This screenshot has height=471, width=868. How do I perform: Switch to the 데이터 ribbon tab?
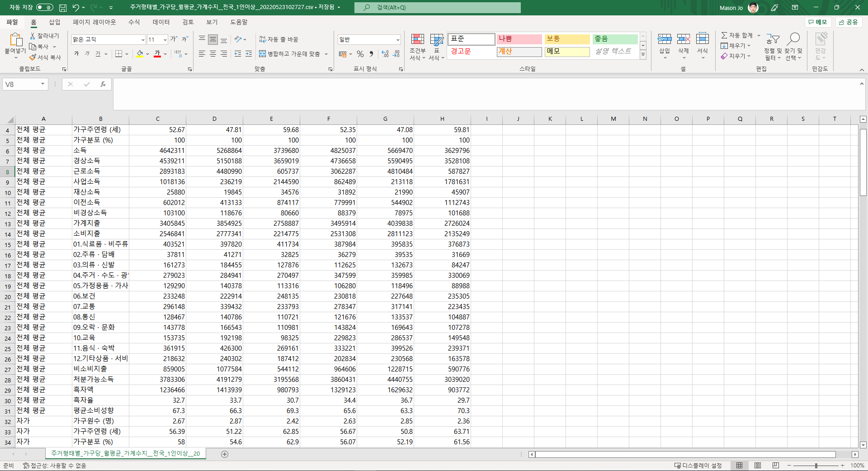[161, 22]
